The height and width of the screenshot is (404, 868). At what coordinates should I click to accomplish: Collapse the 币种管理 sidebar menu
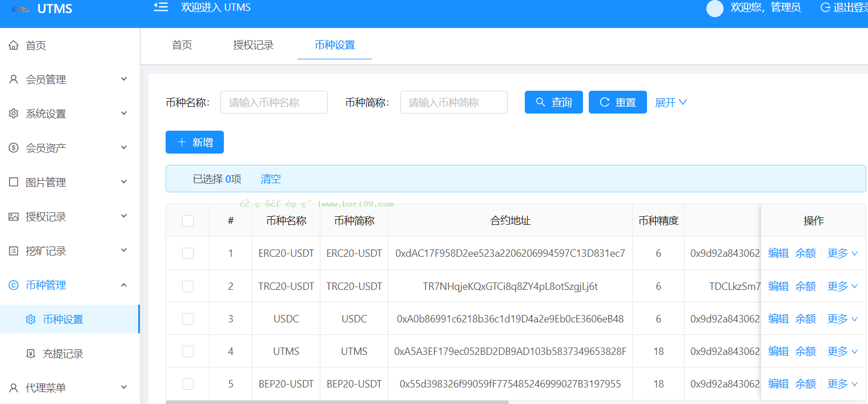70,285
